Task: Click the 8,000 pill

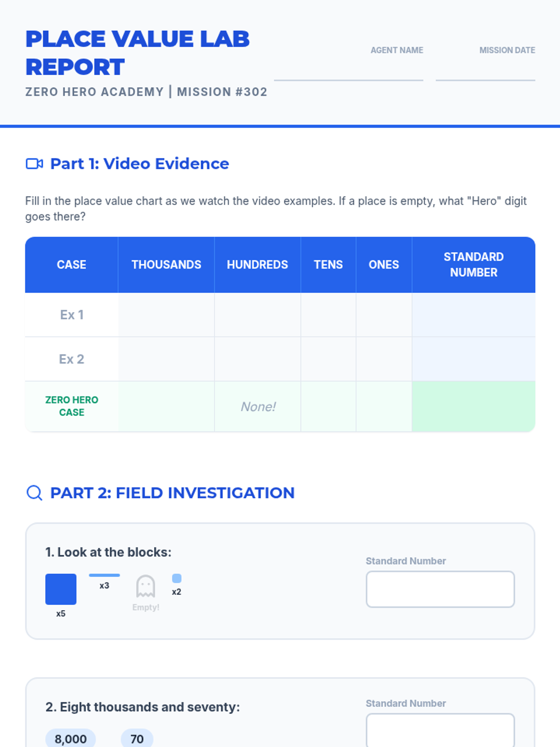Action: [x=70, y=739]
